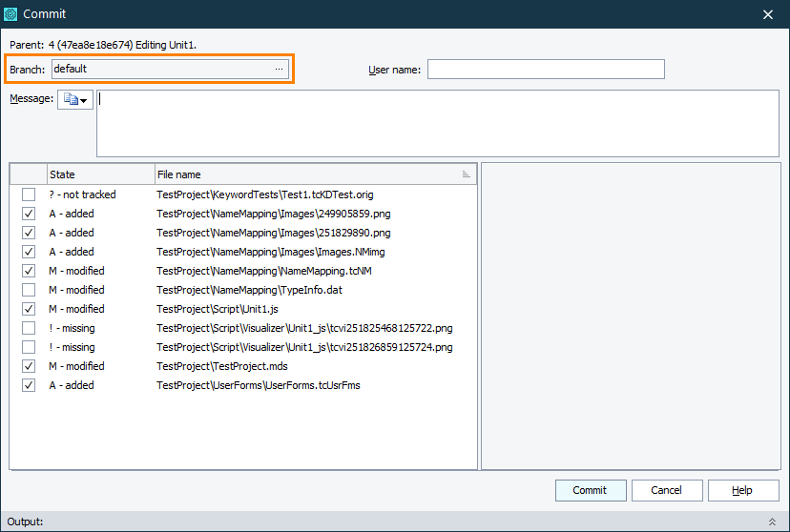Click the File name column sort indicator

(467, 174)
